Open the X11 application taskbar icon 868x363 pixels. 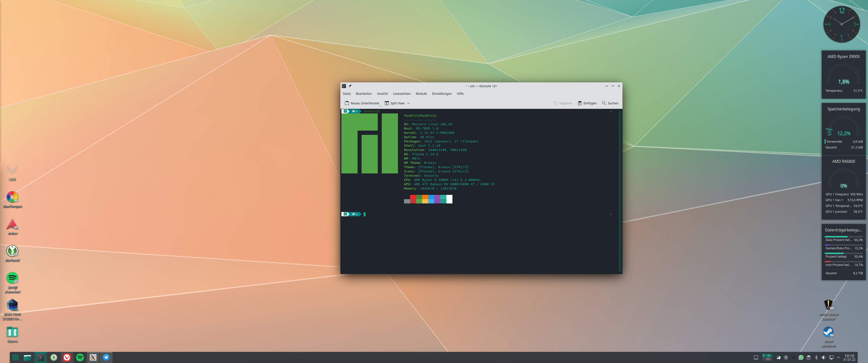pyautogui.click(x=93, y=357)
